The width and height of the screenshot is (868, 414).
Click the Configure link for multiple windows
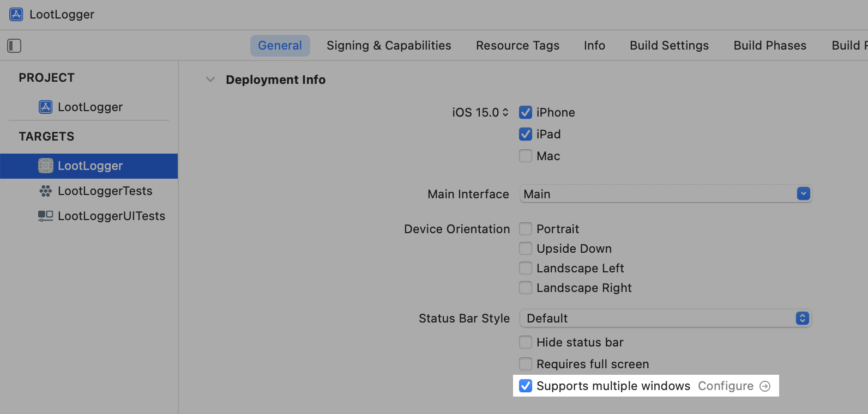pos(726,386)
